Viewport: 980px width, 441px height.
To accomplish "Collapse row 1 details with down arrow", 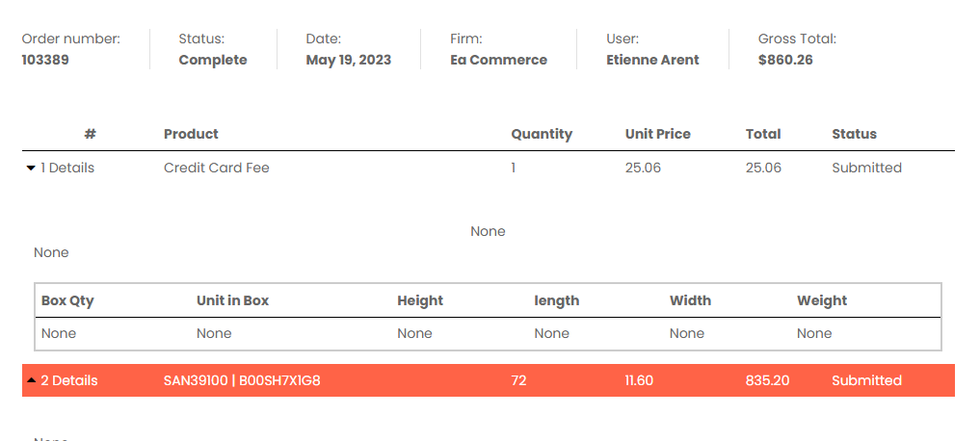I will (31, 169).
